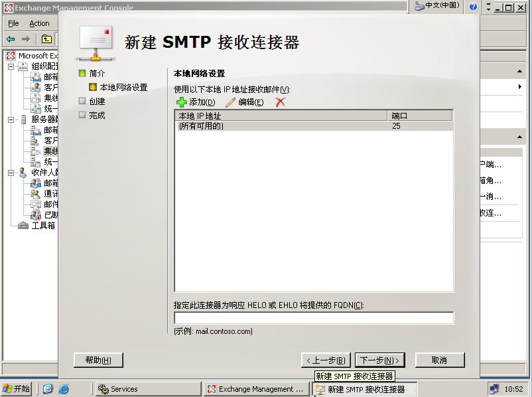Screen dimensions: 532x397
Task: Select the 工具箱 toolbox tree node
Action: pyautogui.click(x=43, y=226)
